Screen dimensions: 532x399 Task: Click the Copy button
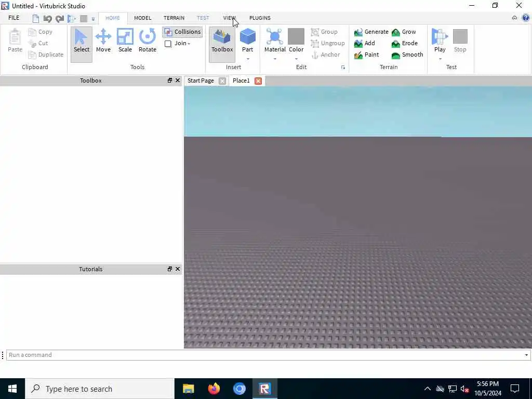click(x=41, y=32)
